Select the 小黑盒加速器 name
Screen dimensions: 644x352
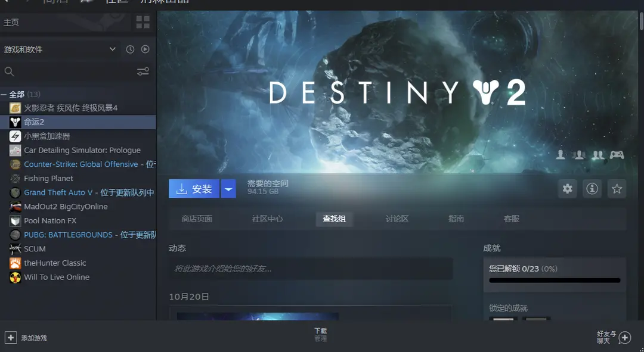[47, 136]
